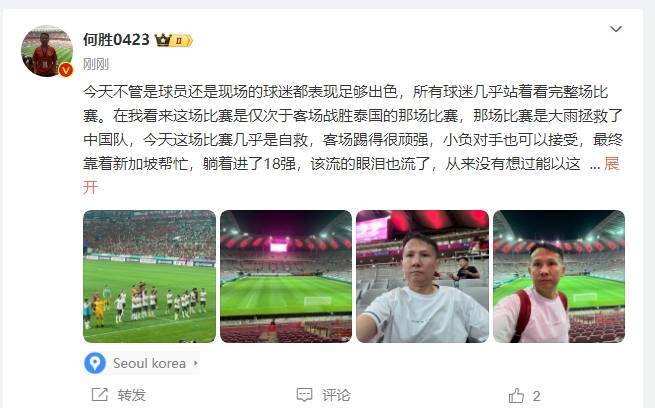Screen dimensions: 655x408
Task: Click the comment bubble icon
Action: 304,395
